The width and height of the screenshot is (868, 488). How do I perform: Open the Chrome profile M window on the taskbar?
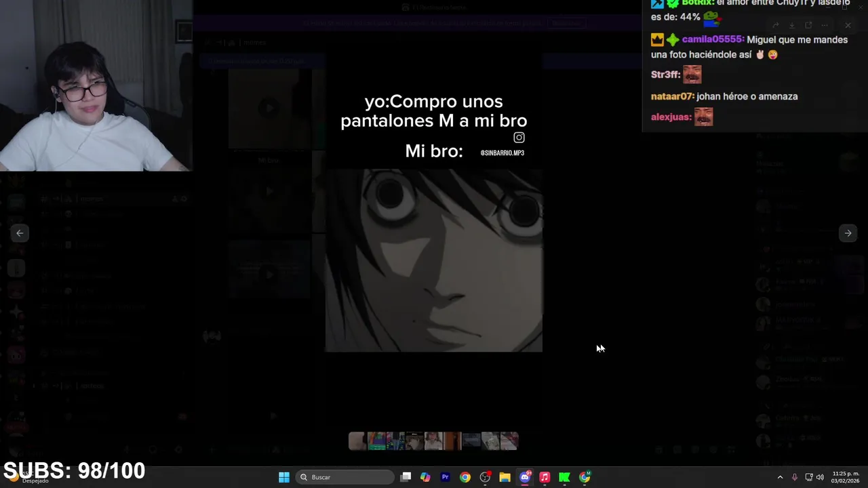click(585, 477)
